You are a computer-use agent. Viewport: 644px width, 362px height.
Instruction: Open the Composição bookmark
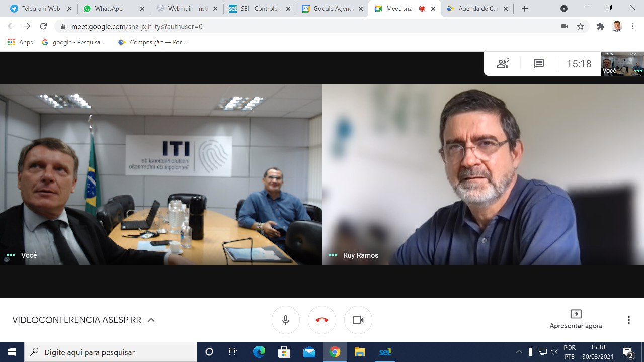tap(152, 42)
